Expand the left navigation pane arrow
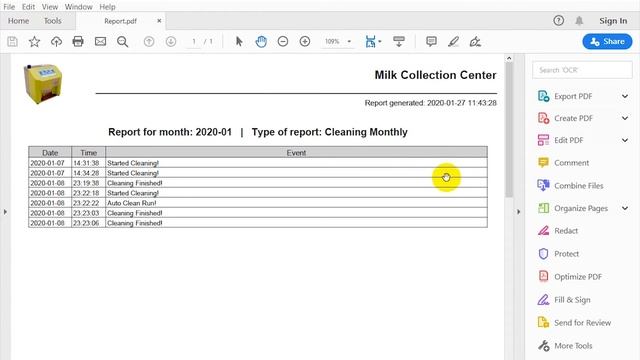640x360 pixels. tap(5, 212)
